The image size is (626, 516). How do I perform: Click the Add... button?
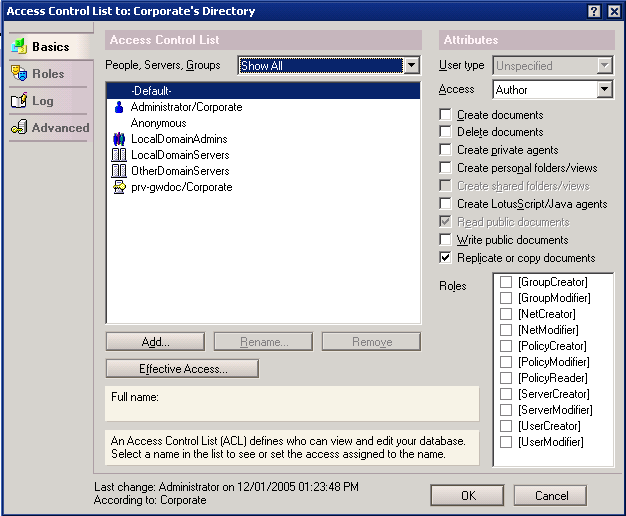(155, 342)
